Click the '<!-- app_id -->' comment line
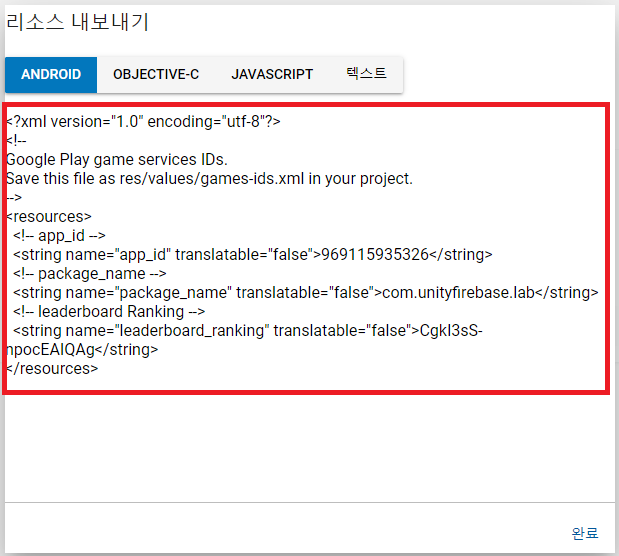Image resolution: width=619 pixels, height=556 pixels. (x=59, y=236)
